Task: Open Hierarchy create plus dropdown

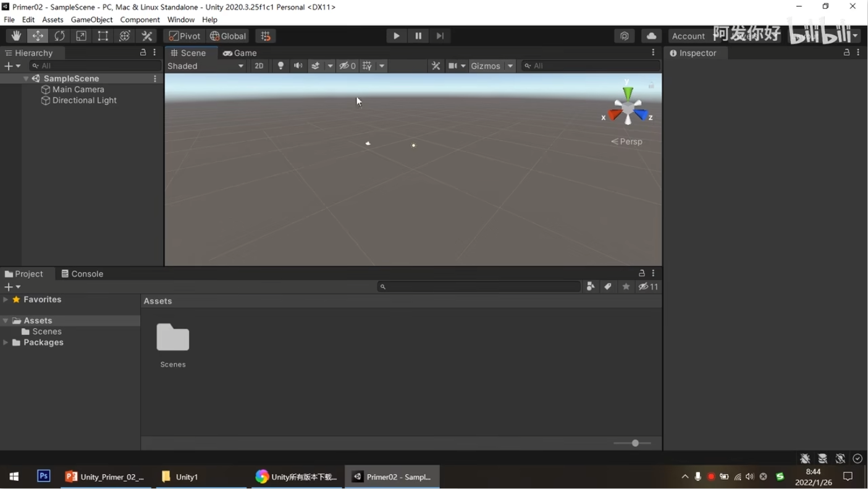Action: (12, 66)
